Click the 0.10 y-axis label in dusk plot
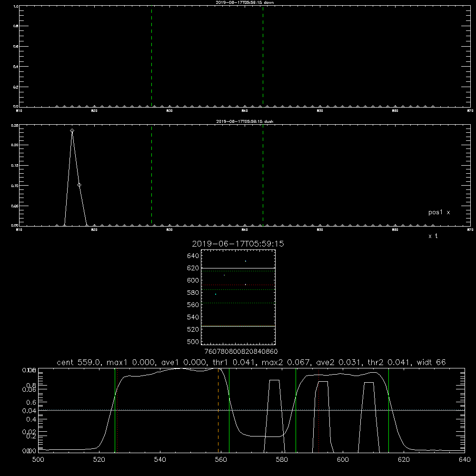Screen dimensions: 476x476 click(15, 186)
